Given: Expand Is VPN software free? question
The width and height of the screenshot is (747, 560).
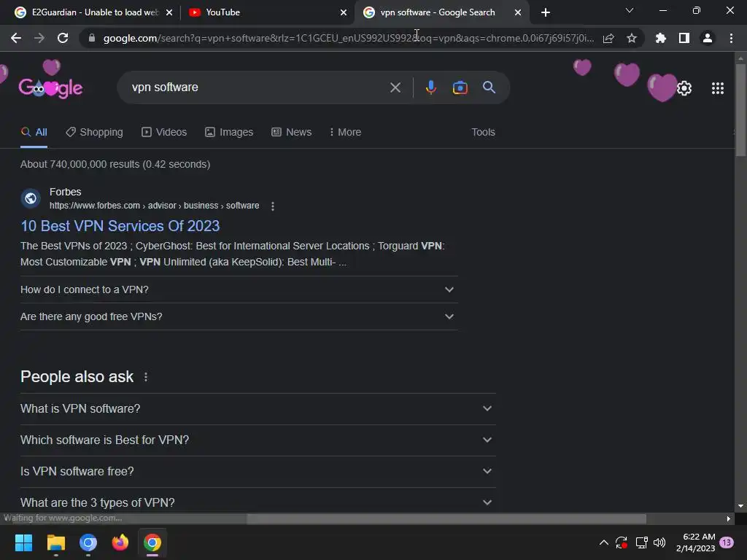Looking at the screenshot, I should click(x=258, y=472).
